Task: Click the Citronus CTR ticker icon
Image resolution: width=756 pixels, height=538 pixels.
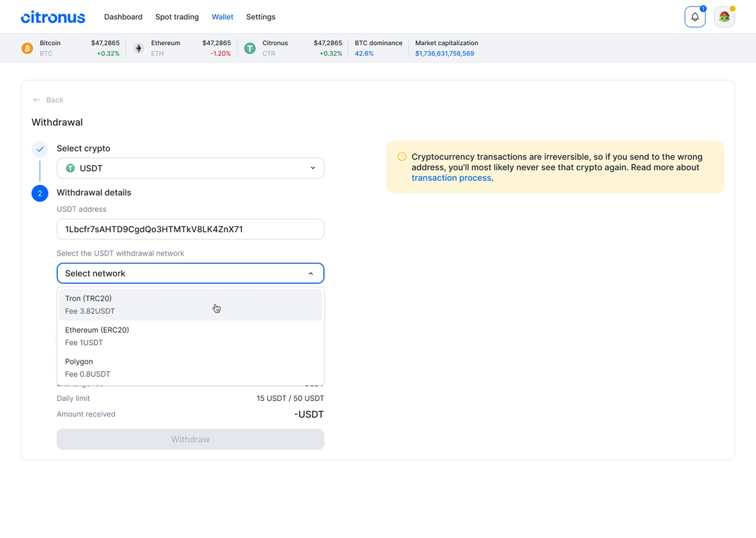Action: pyautogui.click(x=250, y=48)
